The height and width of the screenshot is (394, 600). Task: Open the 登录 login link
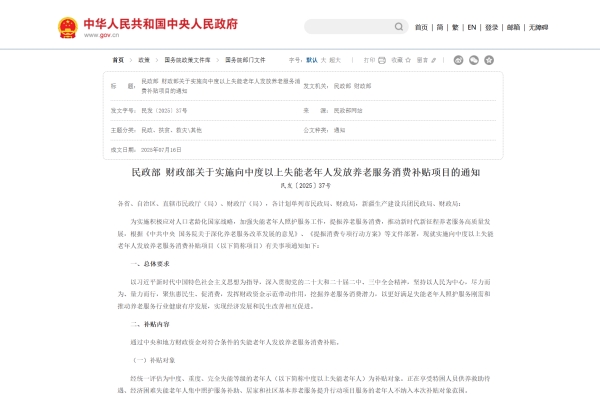[491, 28]
